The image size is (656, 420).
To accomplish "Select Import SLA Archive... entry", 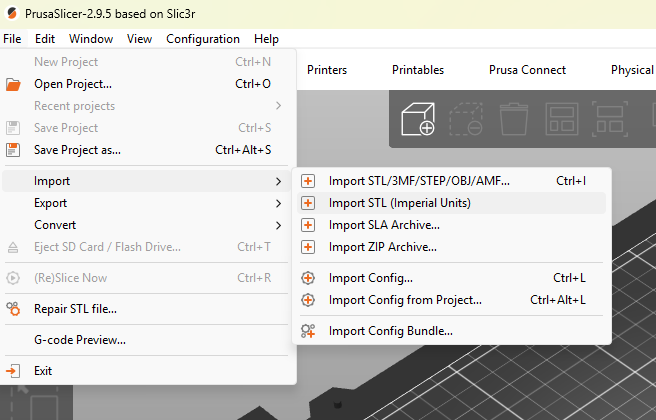I will pyautogui.click(x=451, y=225).
